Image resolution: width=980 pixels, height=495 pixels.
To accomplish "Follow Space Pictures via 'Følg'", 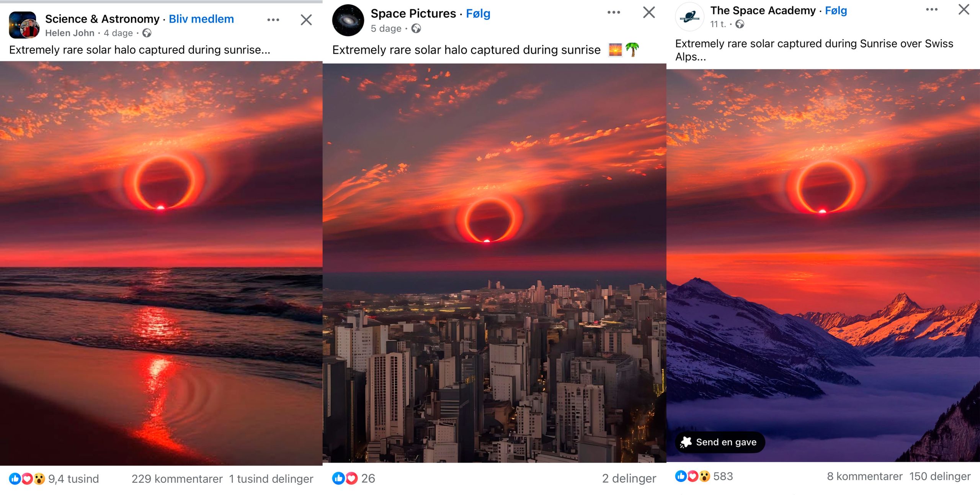I will pos(478,14).
